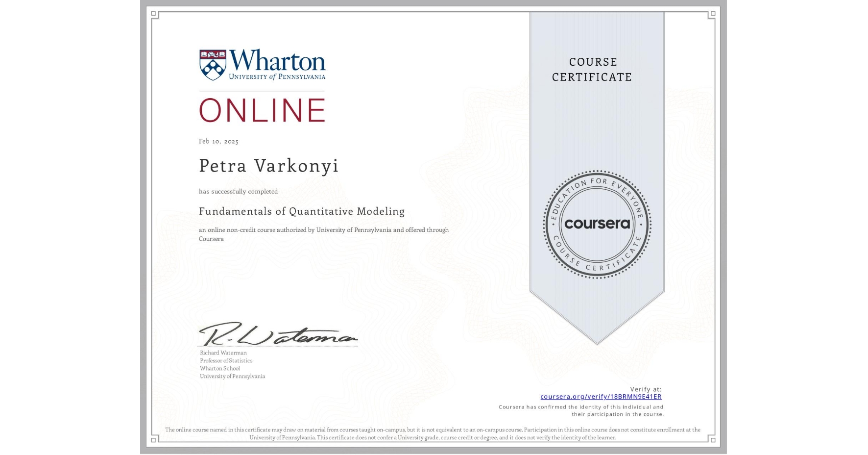Click the ONLINE wordmark
Screen dimensions: 868x455
pyautogui.click(x=262, y=110)
